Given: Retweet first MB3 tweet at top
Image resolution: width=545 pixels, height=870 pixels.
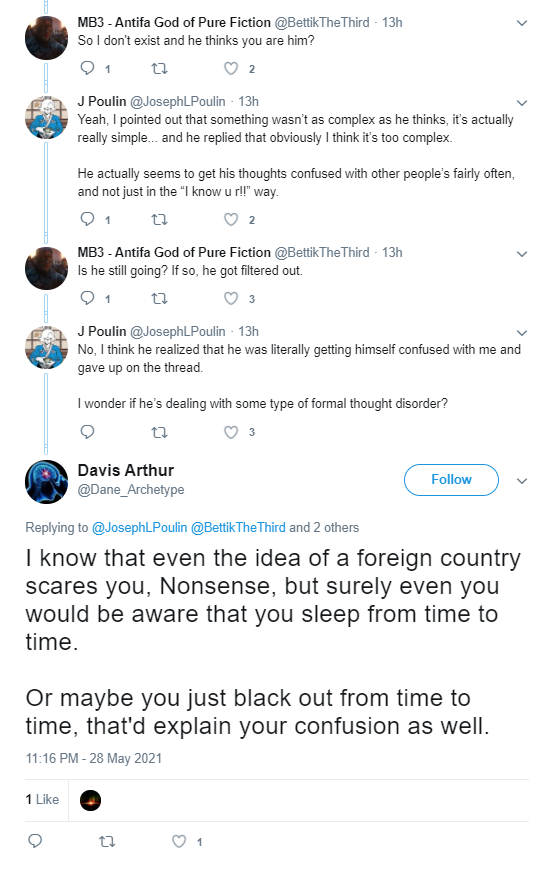Looking at the screenshot, I should tap(159, 69).
